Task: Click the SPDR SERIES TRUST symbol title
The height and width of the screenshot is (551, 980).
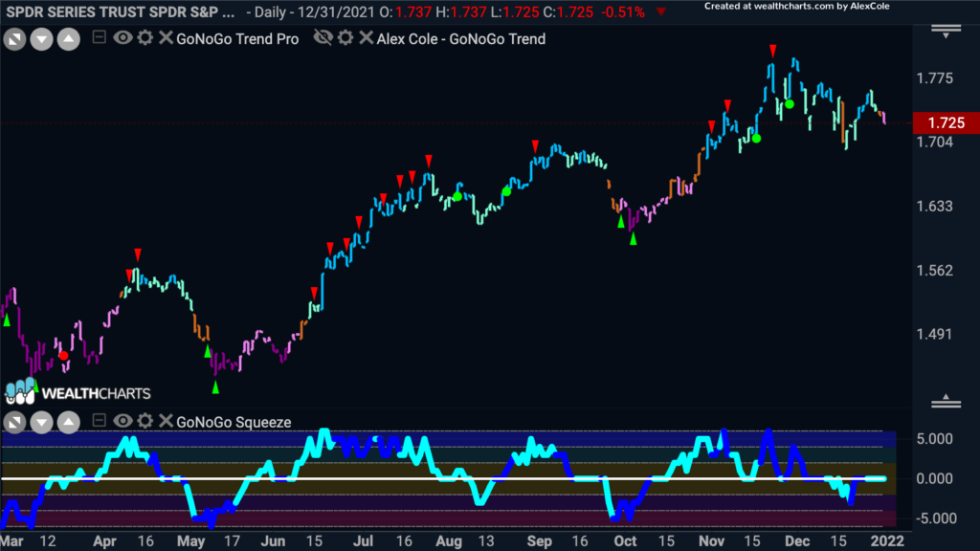Action: 120,11
